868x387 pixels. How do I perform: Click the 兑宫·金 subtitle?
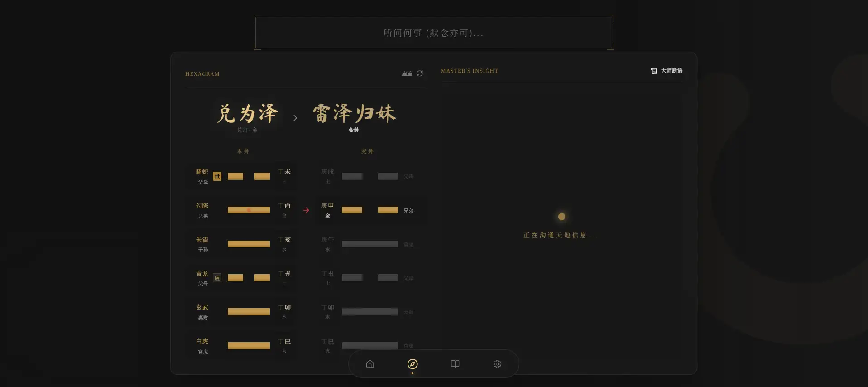click(247, 130)
